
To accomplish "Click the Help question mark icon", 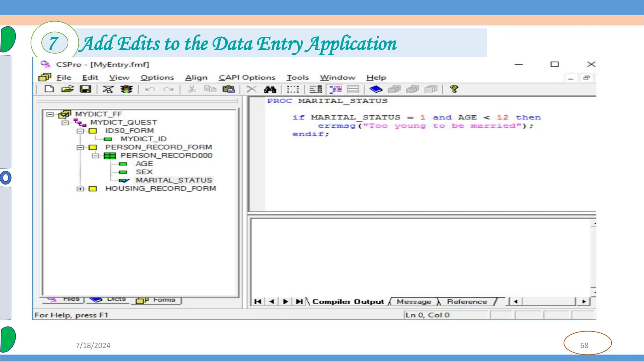I will (x=454, y=89).
